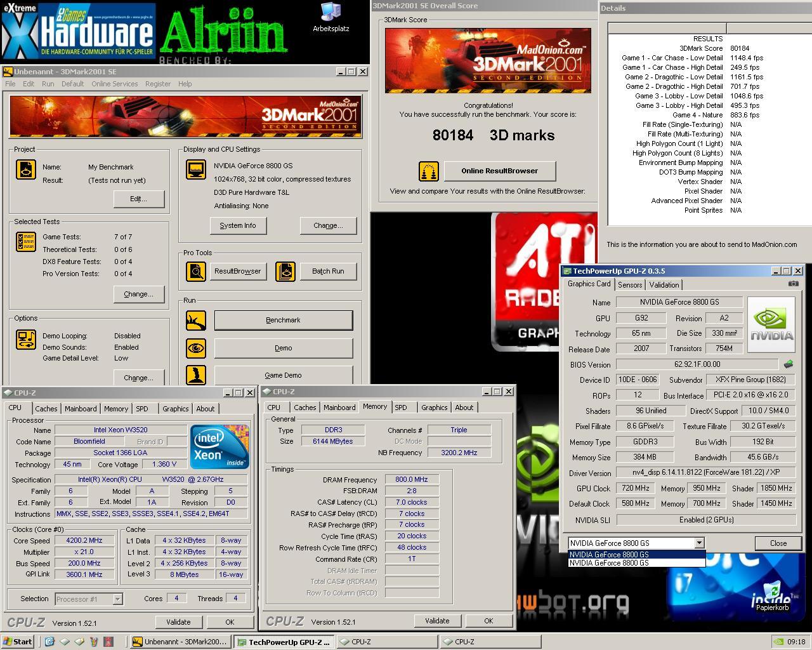Click the Online ResultBrowser icon in score window
The width and height of the screenshot is (812, 650).
429,171
